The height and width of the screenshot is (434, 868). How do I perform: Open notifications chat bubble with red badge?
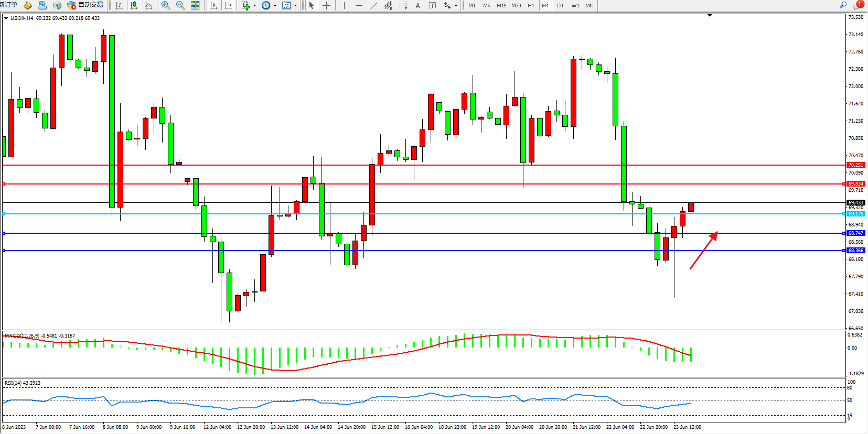[x=858, y=5]
